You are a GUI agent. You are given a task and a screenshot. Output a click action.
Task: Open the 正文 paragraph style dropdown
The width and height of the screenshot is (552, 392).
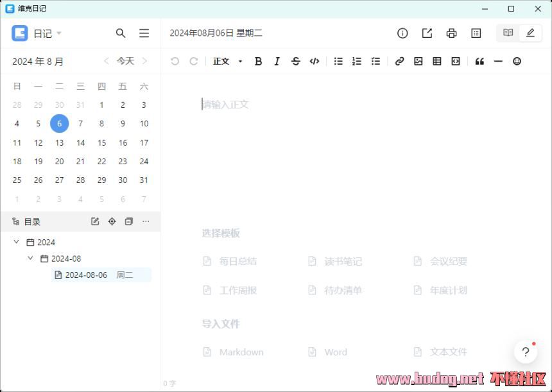228,62
